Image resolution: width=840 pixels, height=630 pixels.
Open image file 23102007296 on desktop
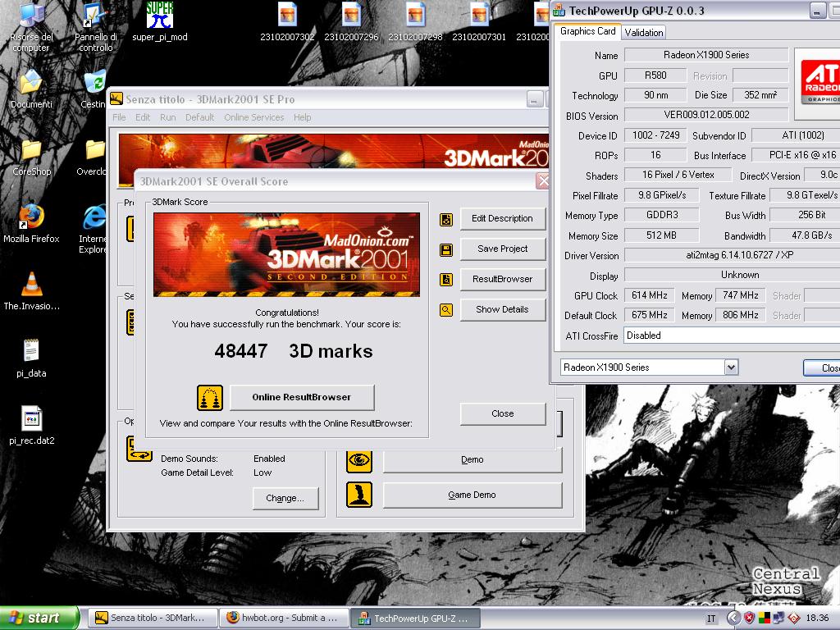pyautogui.click(x=351, y=21)
